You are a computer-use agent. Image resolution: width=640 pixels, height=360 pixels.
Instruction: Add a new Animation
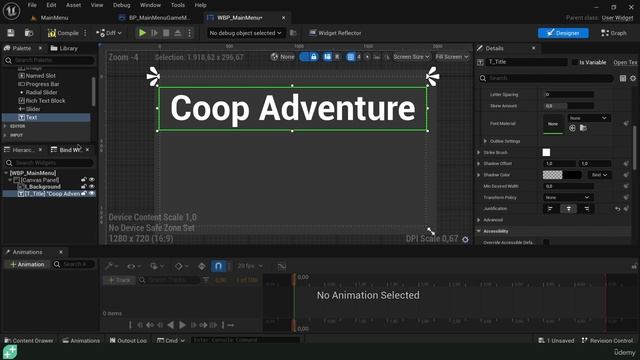pyautogui.click(x=27, y=264)
